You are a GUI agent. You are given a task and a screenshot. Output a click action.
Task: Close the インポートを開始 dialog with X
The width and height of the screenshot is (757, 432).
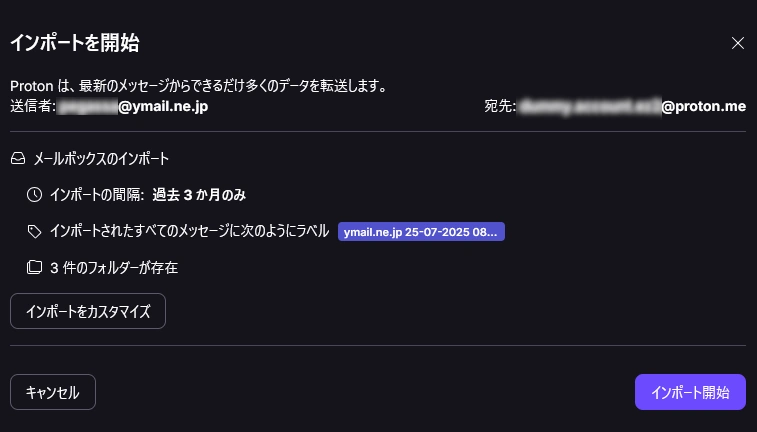[737, 43]
